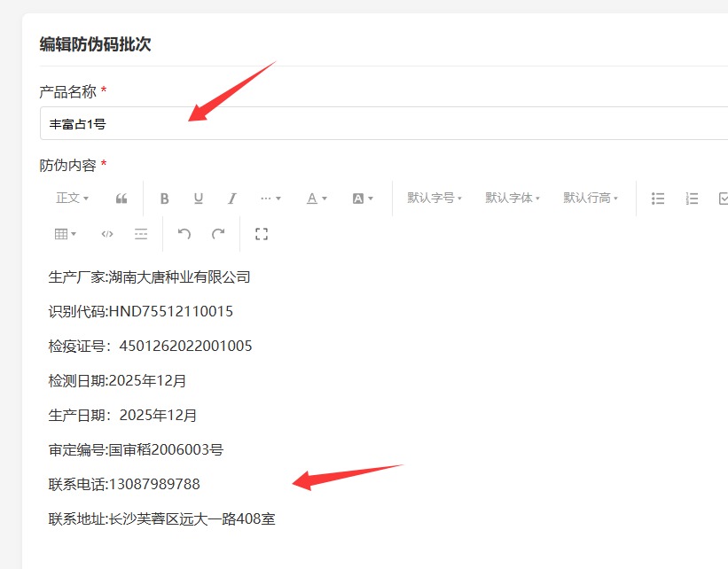Open source code view icon

[x=107, y=234]
